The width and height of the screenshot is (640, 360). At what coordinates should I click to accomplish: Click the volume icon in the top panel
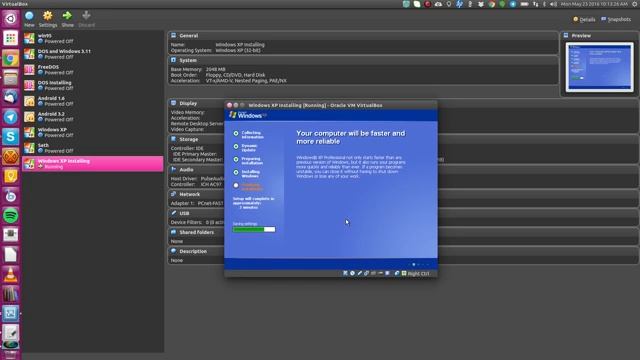coord(553,4)
